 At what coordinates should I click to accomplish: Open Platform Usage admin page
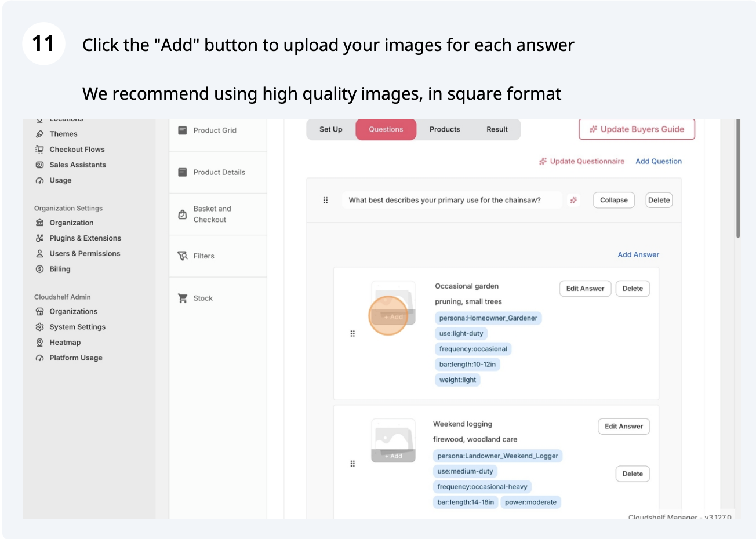[x=76, y=358]
